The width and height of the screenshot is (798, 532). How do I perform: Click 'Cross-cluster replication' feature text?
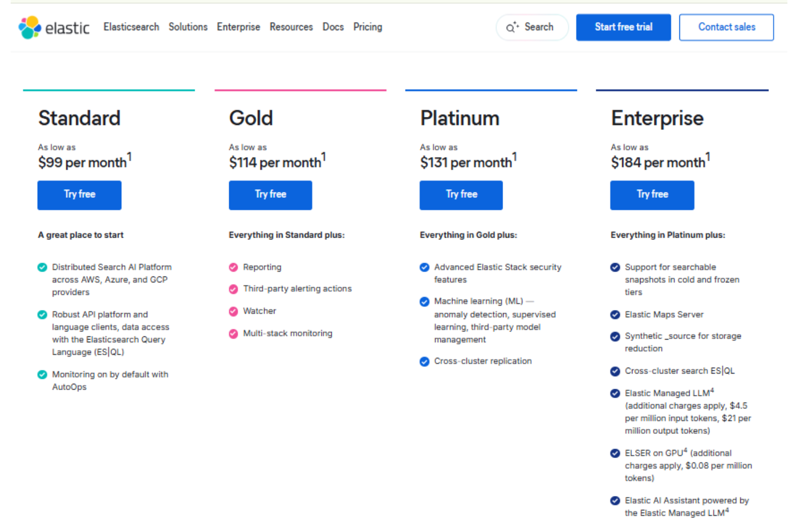pyautogui.click(x=483, y=361)
